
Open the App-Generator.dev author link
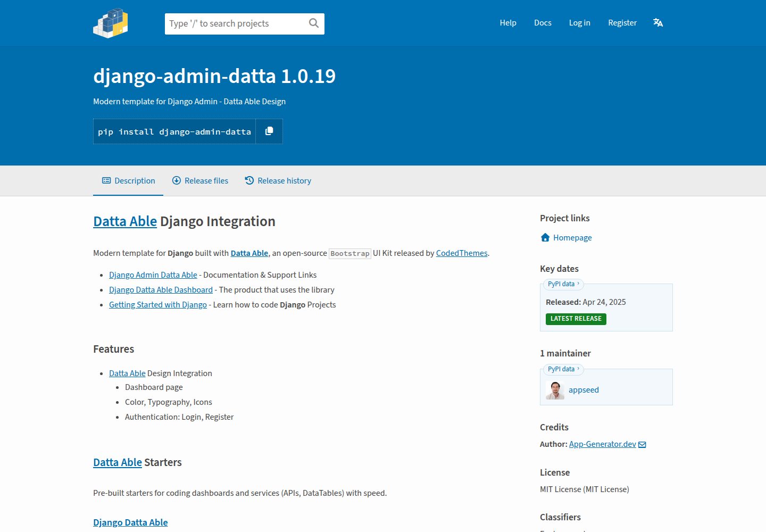point(603,444)
